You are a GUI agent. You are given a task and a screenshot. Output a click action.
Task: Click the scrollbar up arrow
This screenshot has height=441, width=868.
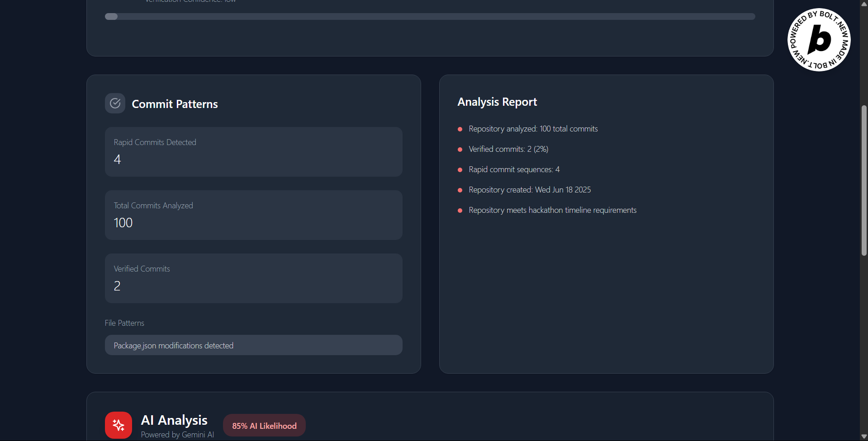864,4
